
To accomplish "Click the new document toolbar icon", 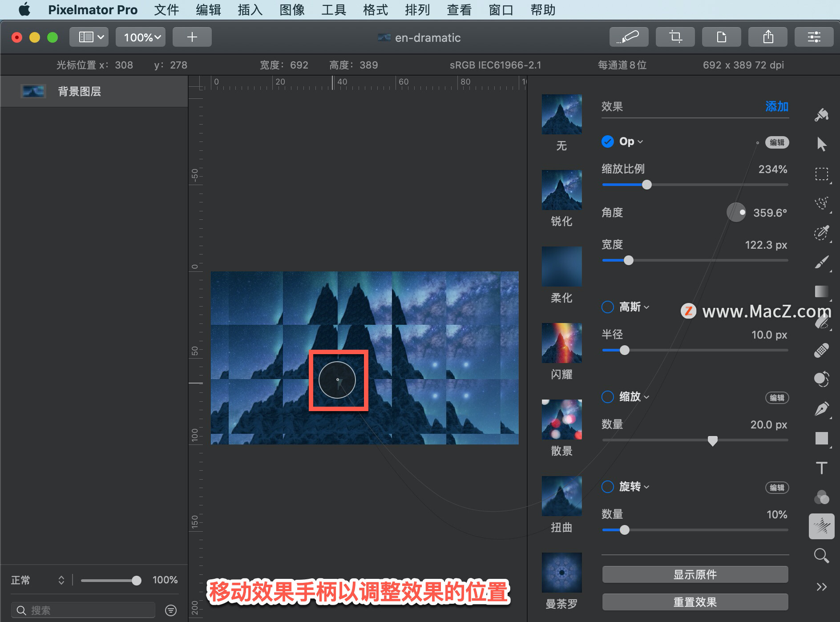I will tap(721, 37).
